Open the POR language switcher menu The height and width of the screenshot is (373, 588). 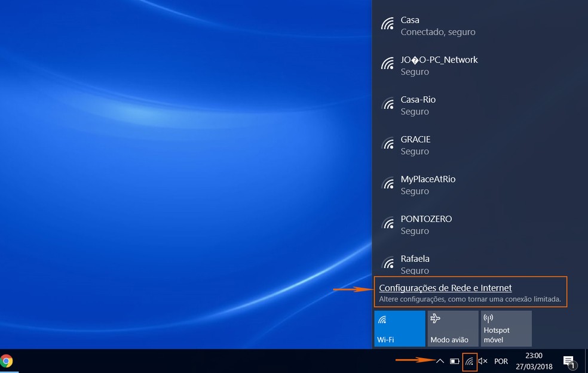click(501, 361)
